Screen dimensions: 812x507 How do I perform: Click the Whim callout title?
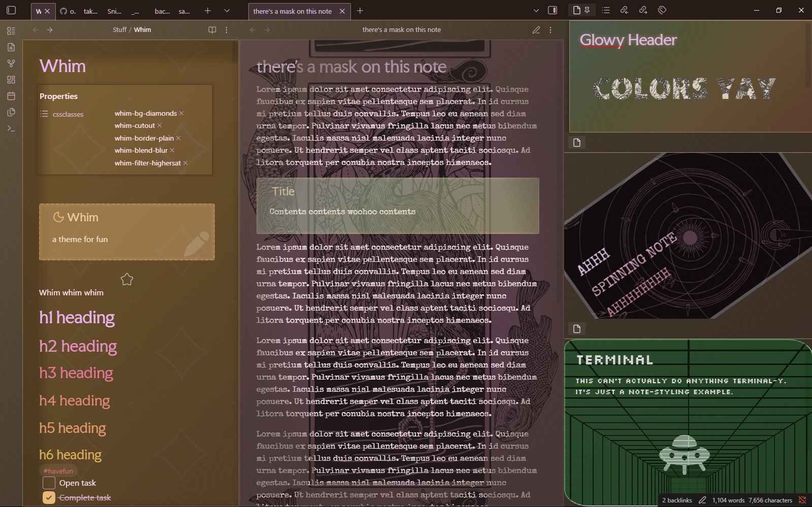point(83,217)
